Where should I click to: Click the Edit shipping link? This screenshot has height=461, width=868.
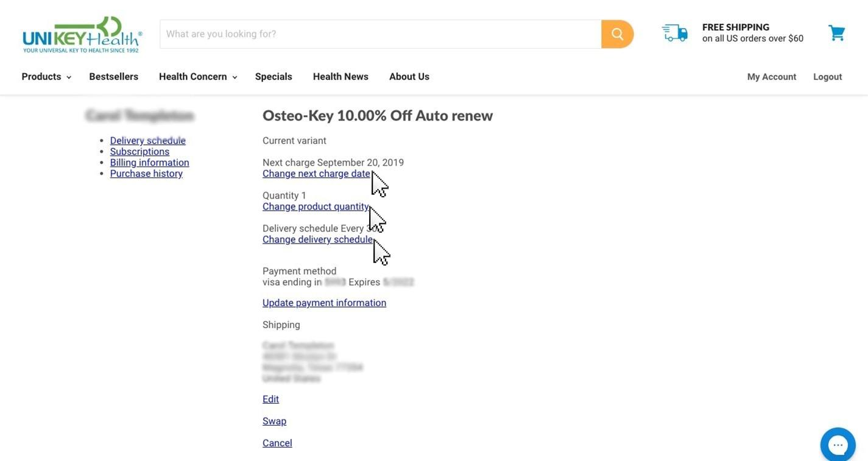click(270, 399)
